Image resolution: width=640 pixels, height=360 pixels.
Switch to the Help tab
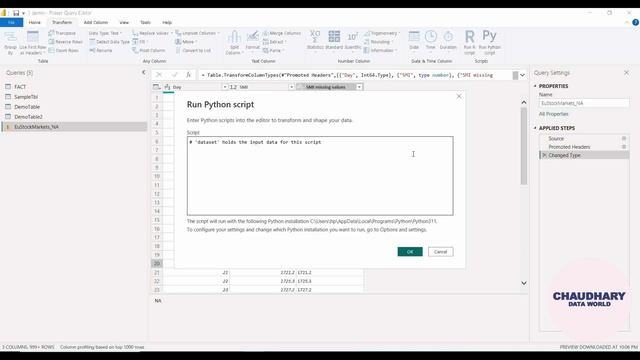pos(167,22)
